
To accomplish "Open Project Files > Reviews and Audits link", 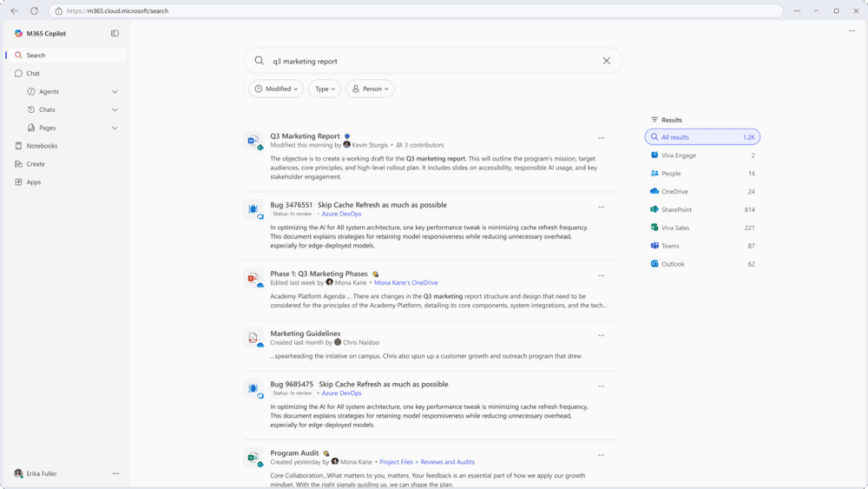I will click(x=427, y=462).
